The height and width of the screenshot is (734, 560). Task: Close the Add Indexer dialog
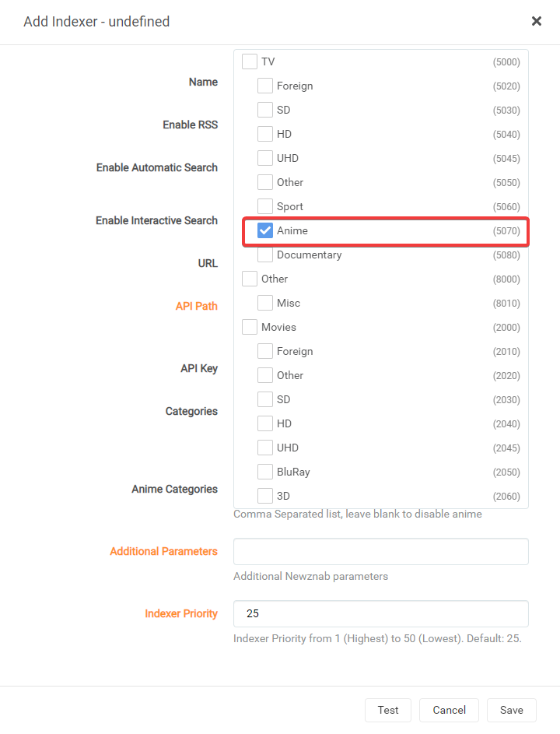pos(536,21)
